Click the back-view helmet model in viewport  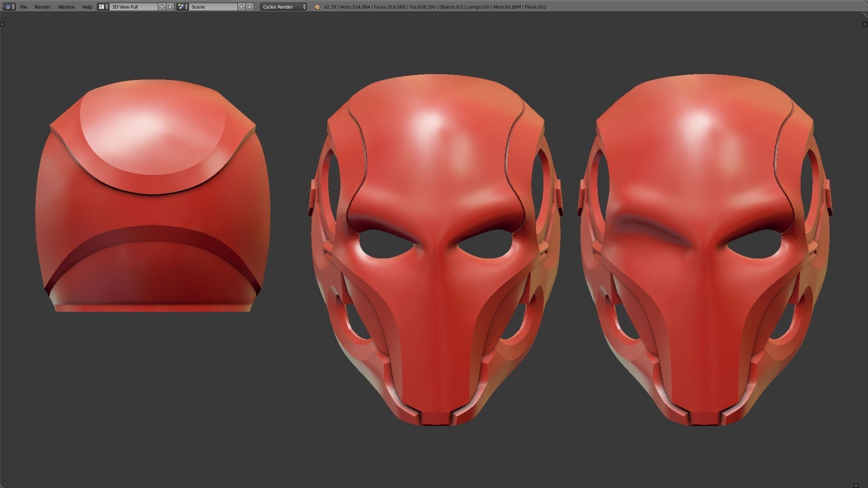pos(153,196)
